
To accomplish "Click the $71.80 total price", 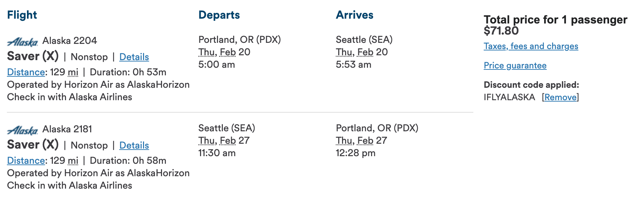I will pos(501,31).
